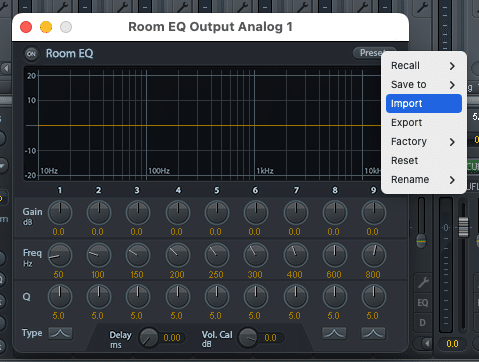Image resolution: width=479 pixels, height=362 pixels.
Task: Select mixer fader level value 0.0
Action: pyautogui.click(x=452, y=343)
